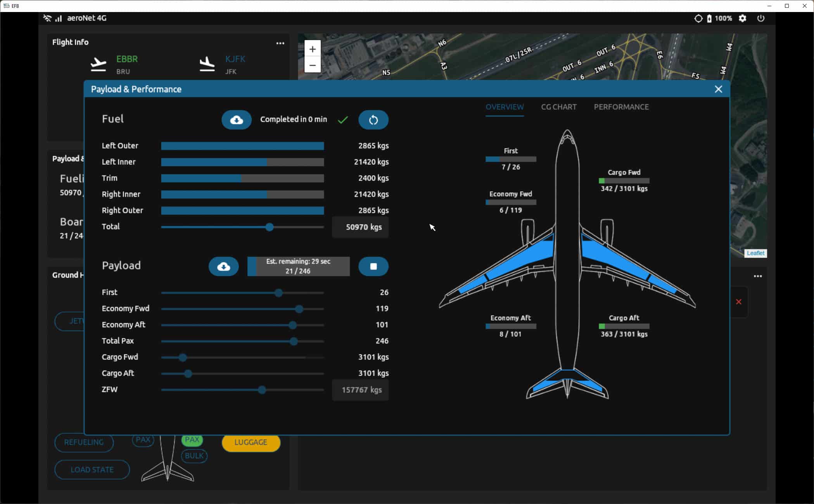Image resolution: width=814 pixels, height=504 pixels.
Task: Click the map zoom out minus
Action: (x=313, y=65)
